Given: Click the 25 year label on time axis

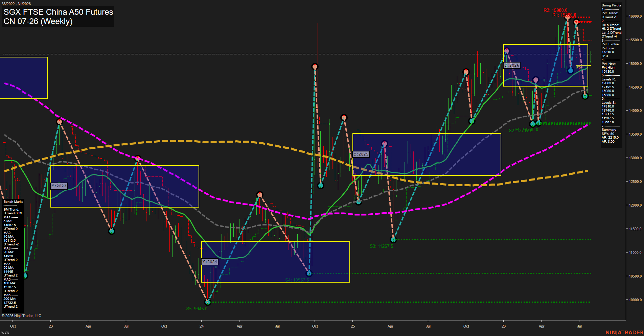Looking at the screenshot, I should coord(353,326).
